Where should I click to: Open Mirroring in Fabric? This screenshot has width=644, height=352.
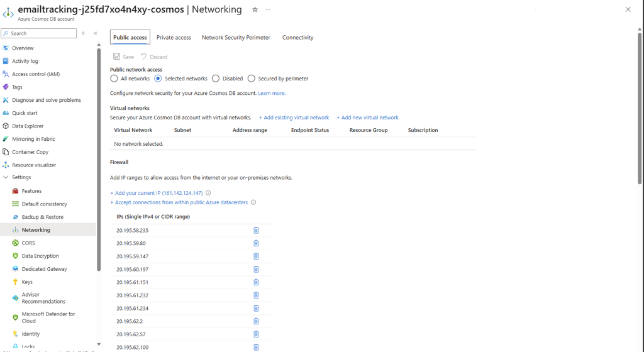click(x=33, y=139)
